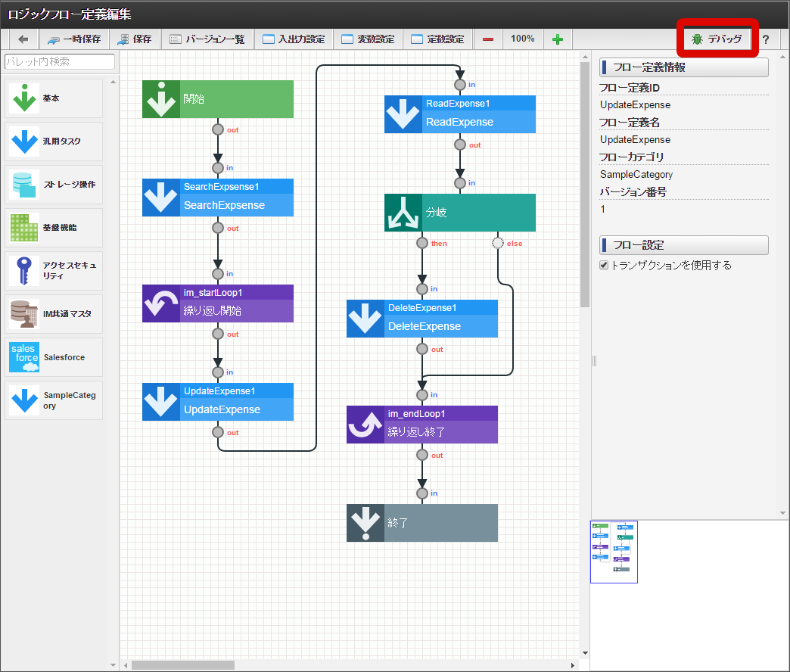Open help with the question mark icon
The width and height of the screenshot is (790, 672).
coord(765,39)
